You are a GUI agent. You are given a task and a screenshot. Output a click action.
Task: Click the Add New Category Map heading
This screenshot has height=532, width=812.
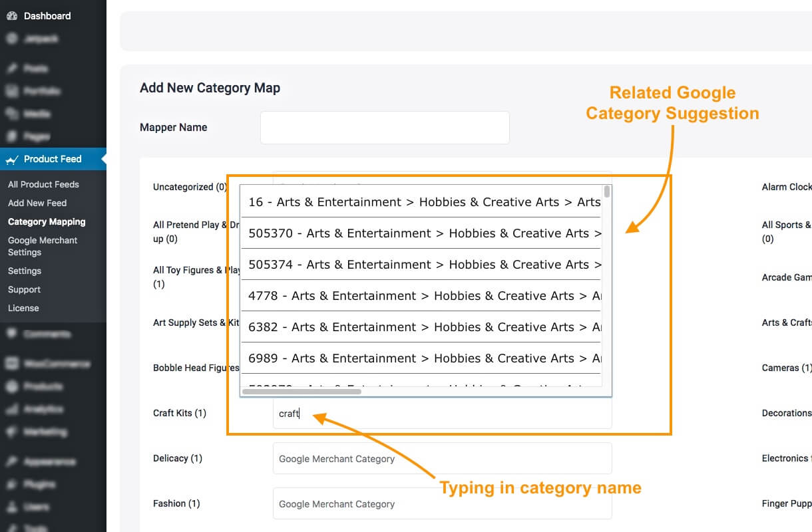(210, 88)
